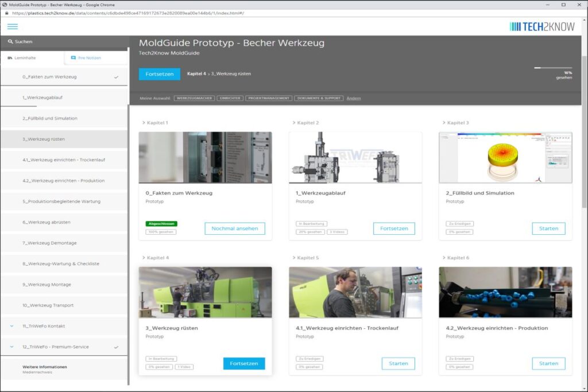Open 10_Werkzeug Transport in sidebar
This screenshot has height=392, width=588.
tap(64, 305)
